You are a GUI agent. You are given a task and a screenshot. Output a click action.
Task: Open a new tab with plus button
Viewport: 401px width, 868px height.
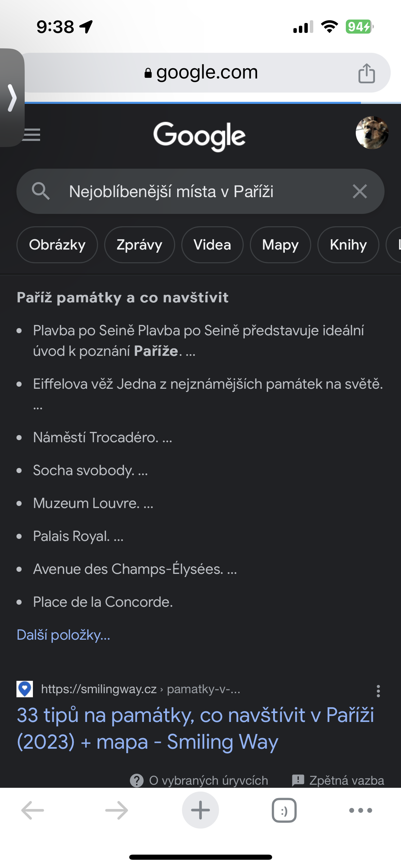pos(200,810)
